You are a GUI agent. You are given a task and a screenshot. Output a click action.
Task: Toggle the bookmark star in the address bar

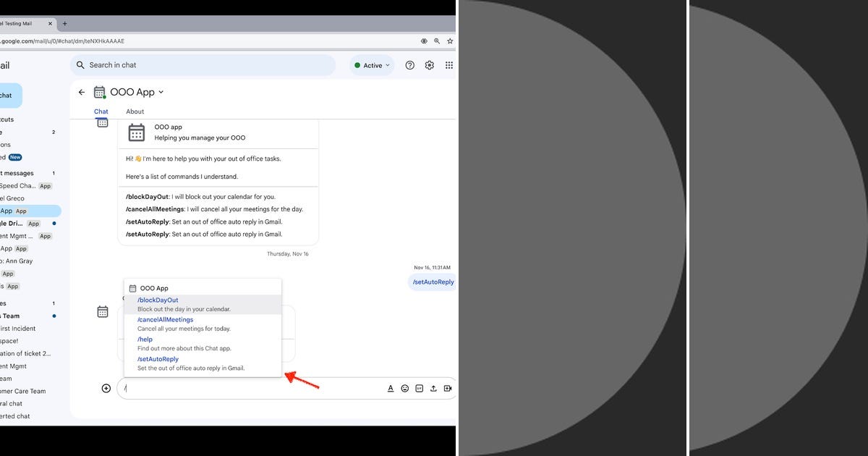[x=450, y=41]
